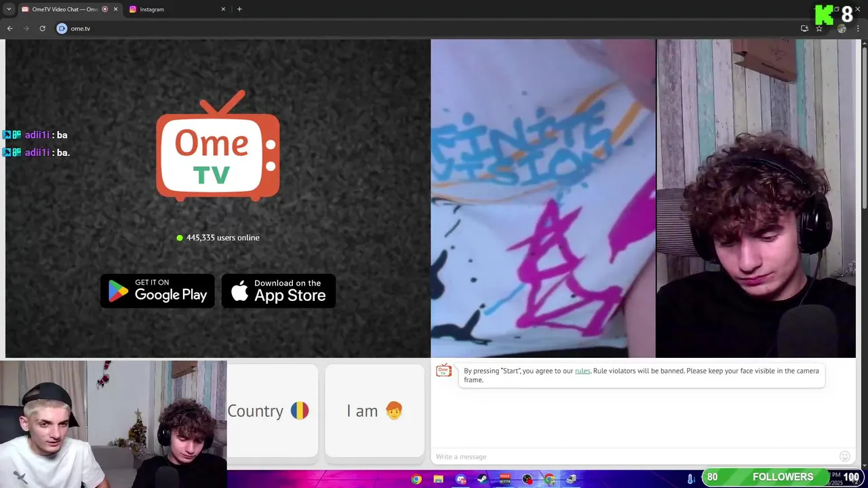Click the camera permission icon in address bar

62,28
